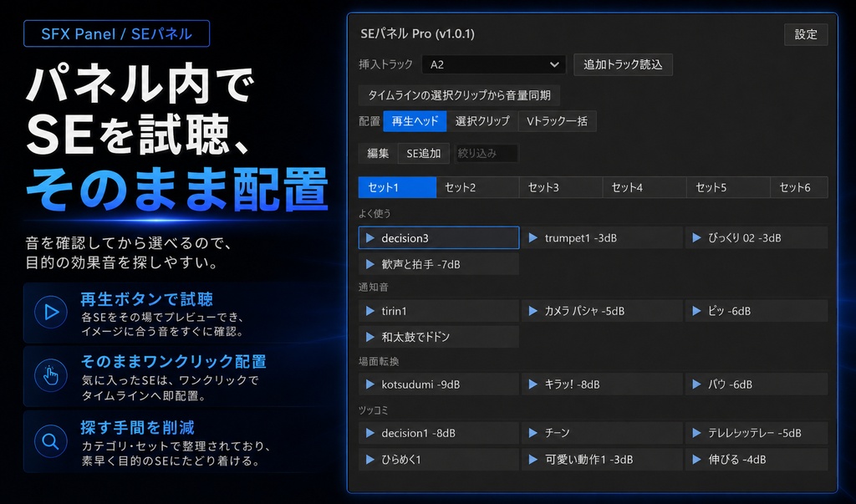
Task: Play the ピッ -6dB preview icon
Action: 696,311
